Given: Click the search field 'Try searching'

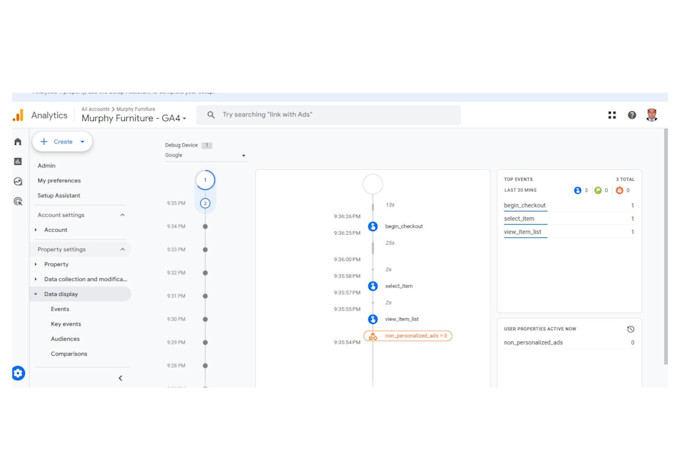Looking at the screenshot, I should 328,115.
